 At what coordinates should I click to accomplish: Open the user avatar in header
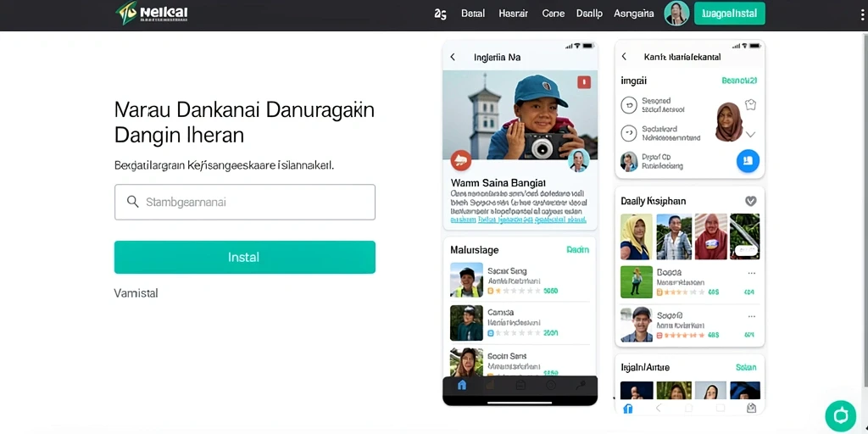pyautogui.click(x=676, y=14)
